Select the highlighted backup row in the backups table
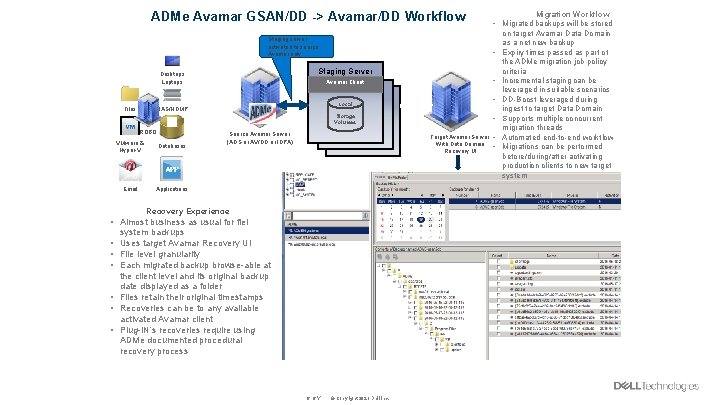The height and width of the screenshot is (405, 720). click(534, 201)
